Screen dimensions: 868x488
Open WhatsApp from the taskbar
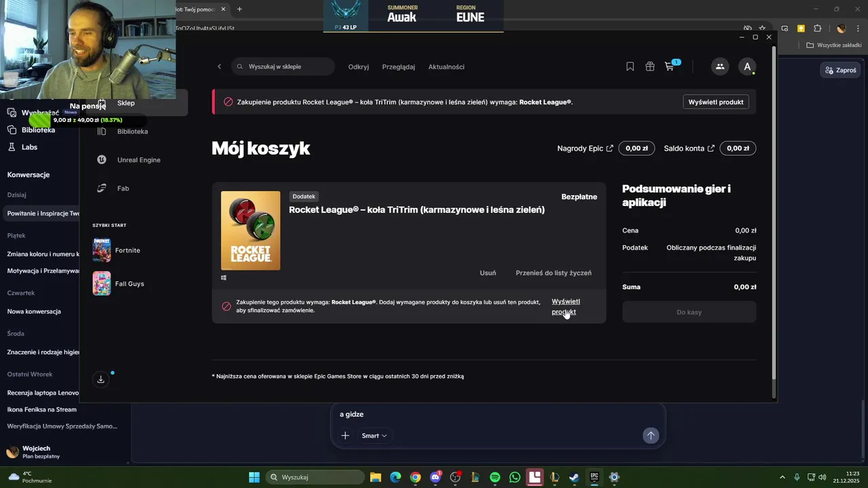tap(515, 477)
